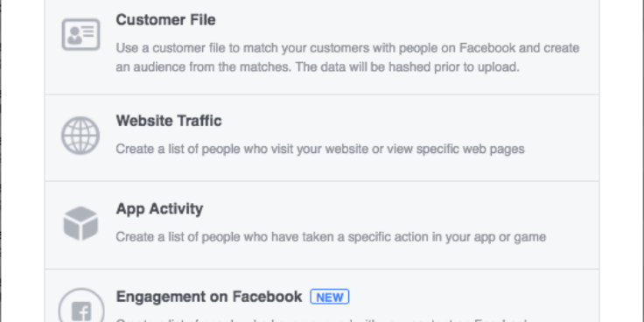Click empty area right of Website Traffic
Viewport: 644px width, 322px height.
point(409,121)
